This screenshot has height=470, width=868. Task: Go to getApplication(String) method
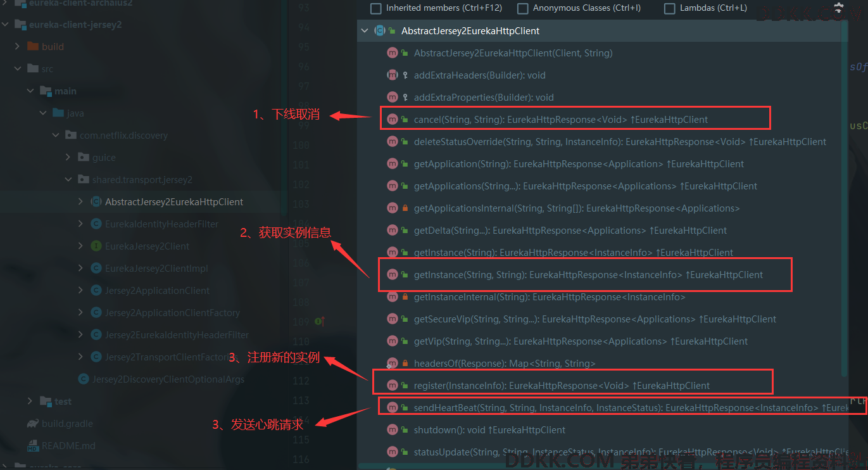click(579, 164)
